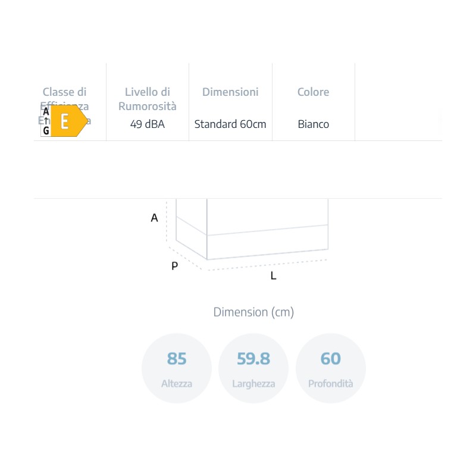The image size is (476, 476).
Task: Click the P depth label on diagram
Action: 174,266
